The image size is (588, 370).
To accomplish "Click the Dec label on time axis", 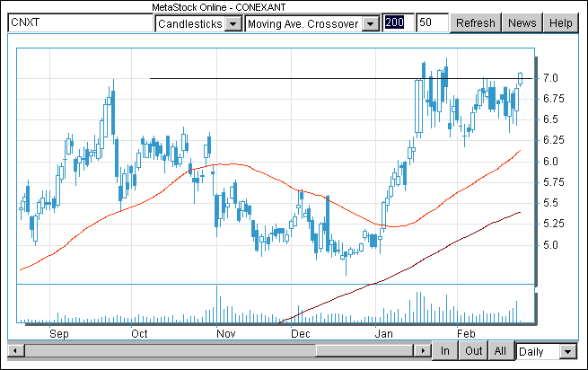I will [x=301, y=333].
